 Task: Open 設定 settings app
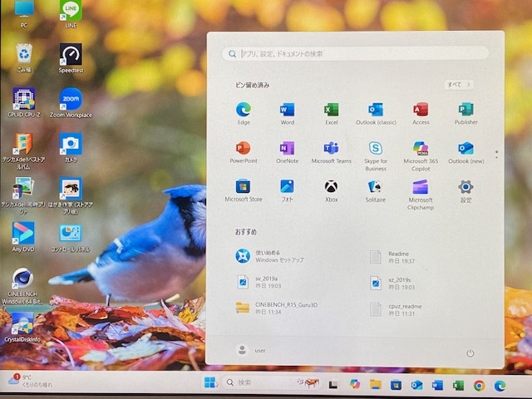(x=465, y=190)
